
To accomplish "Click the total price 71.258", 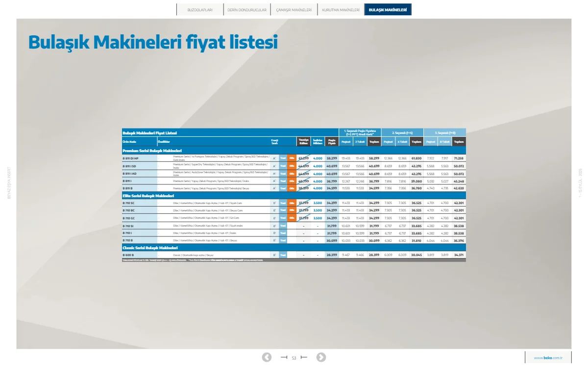I will pyautogui.click(x=459, y=158).
